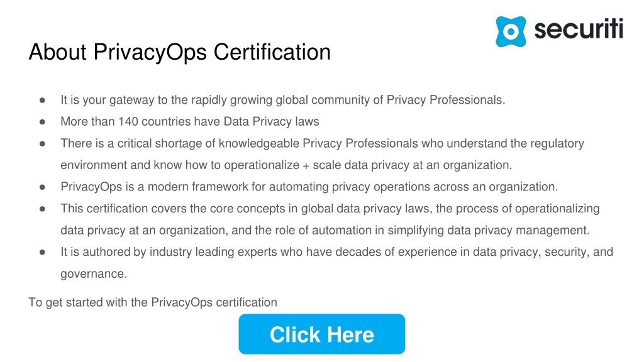Click the bullet dot before 'More than 140 countries'
The height and width of the screenshot is (362, 644).
tap(42, 122)
